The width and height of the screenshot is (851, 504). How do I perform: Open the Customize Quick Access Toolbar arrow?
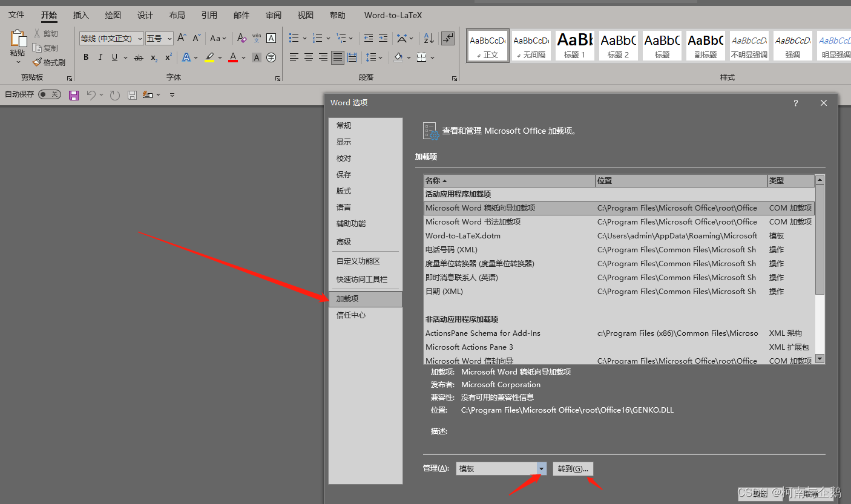coord(172,95)
